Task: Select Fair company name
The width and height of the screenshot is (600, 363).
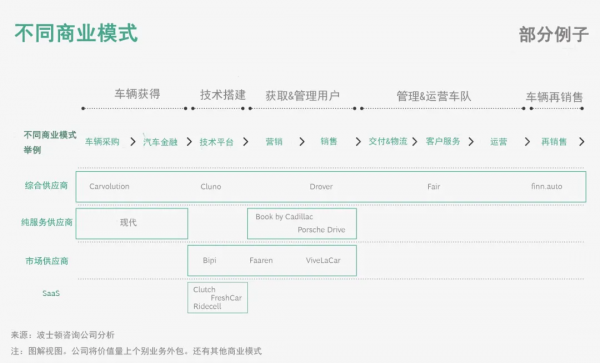Action: tap(434, 187)
